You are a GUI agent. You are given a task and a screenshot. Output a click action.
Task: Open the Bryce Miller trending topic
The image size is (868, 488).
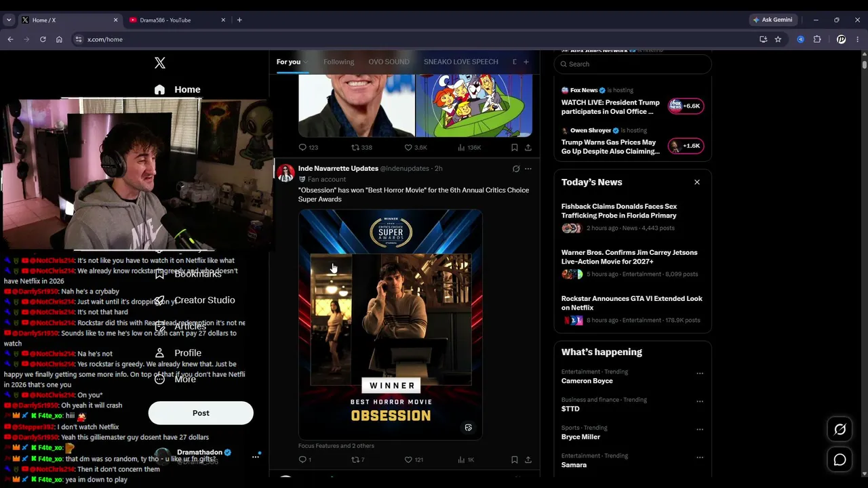581,437
